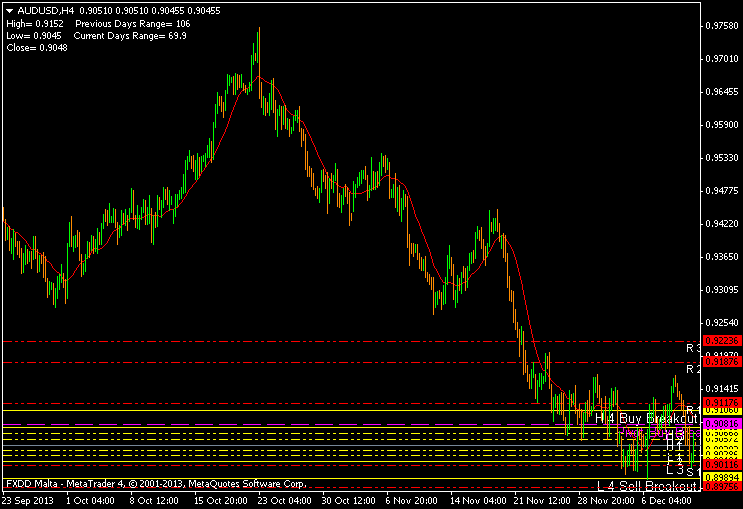743x509 pixels.
Task: Select the AUDUSD,H4 chart title text
Action: pos(44,10)
